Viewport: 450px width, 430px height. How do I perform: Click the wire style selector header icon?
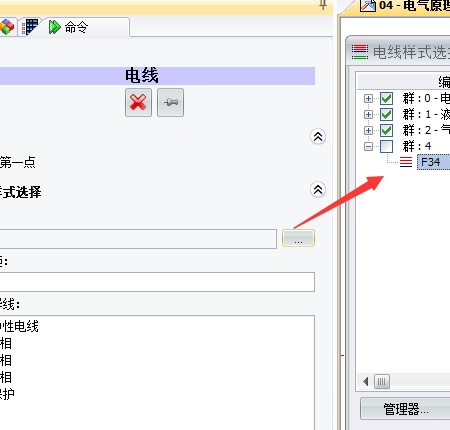(360, 52)
